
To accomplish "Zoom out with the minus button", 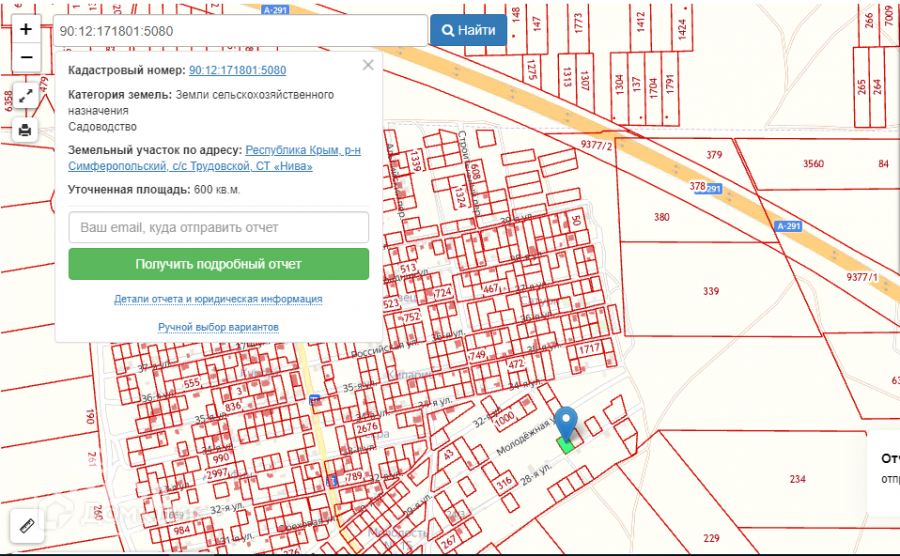I will coord(26,58).
